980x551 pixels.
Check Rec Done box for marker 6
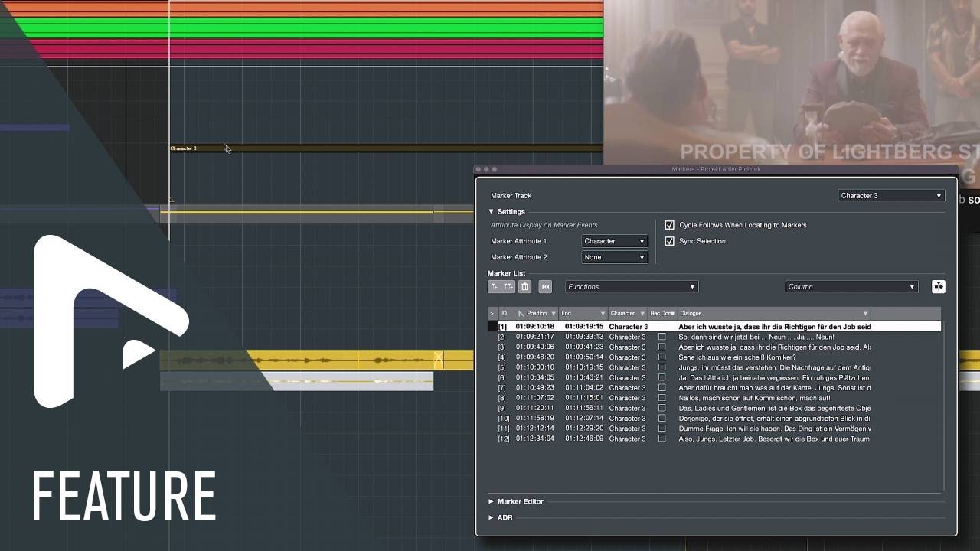(x=662, y=377)
